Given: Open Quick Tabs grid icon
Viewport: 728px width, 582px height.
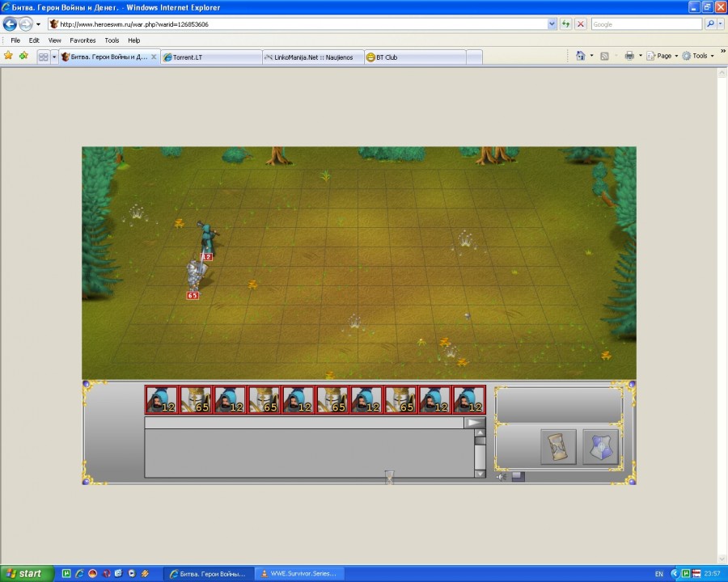Looking at the screenshot, I should (43, 57).
